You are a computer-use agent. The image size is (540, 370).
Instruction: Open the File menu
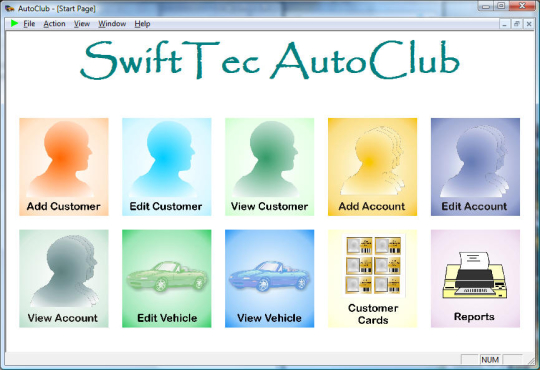(29, 24)
